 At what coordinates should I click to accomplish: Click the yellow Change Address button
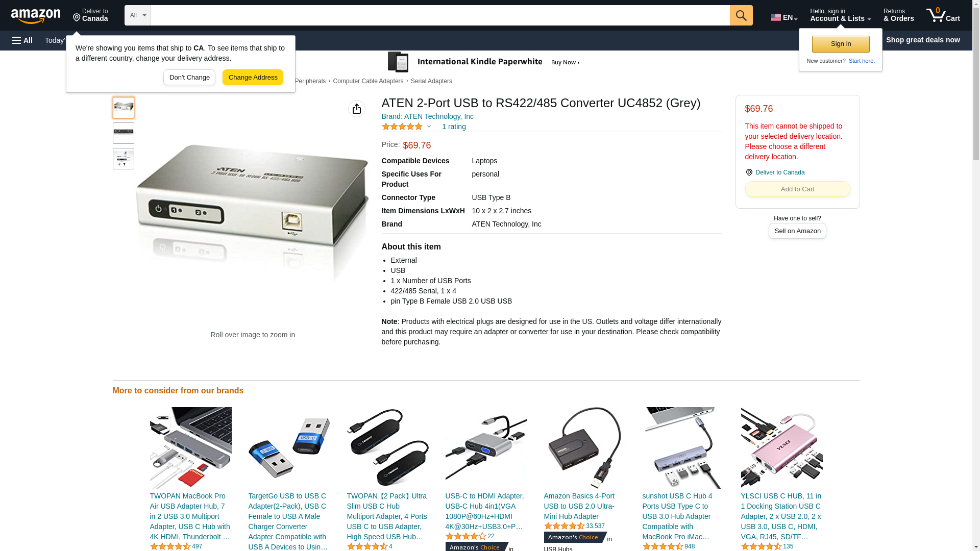(x=253, y=78)
